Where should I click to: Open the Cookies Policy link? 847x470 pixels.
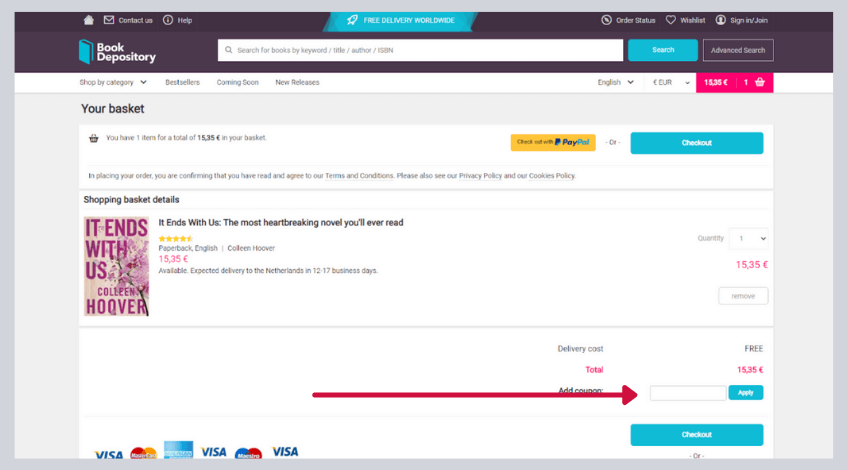[552, 176]
